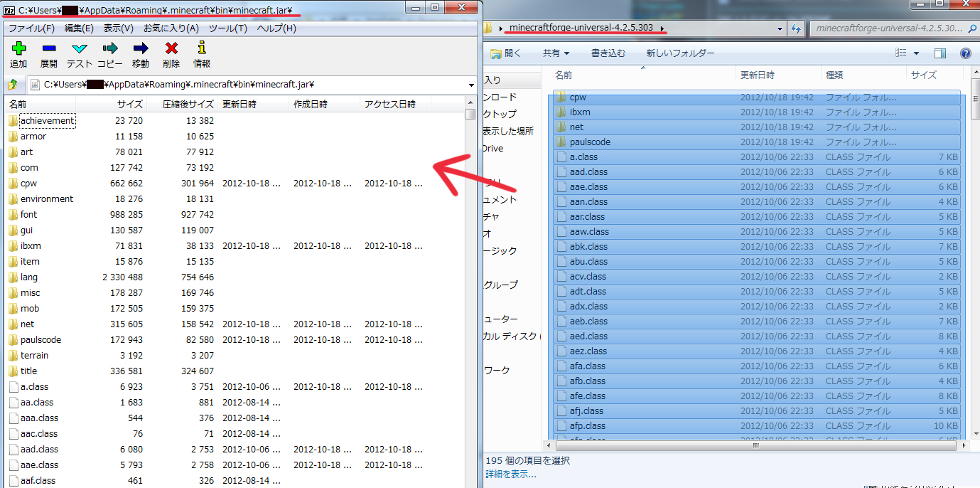The width and height of the screenshot is (980, 488).
Task: Click the Explorer help question-mark icon
Action: pos(965,53)
